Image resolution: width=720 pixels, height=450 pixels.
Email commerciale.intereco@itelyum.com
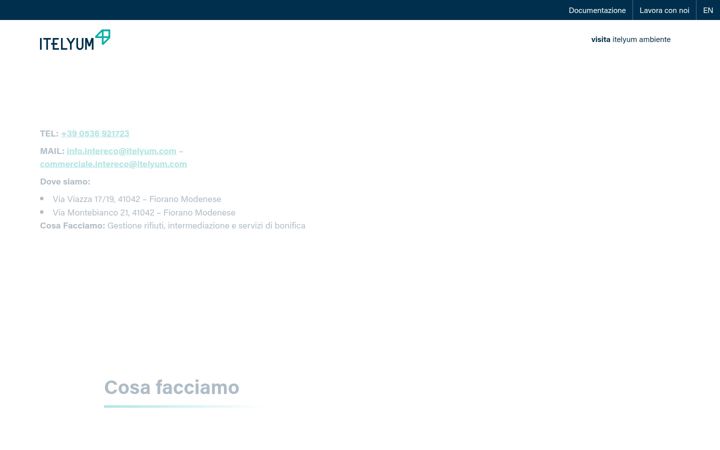[x=113, y=164]
